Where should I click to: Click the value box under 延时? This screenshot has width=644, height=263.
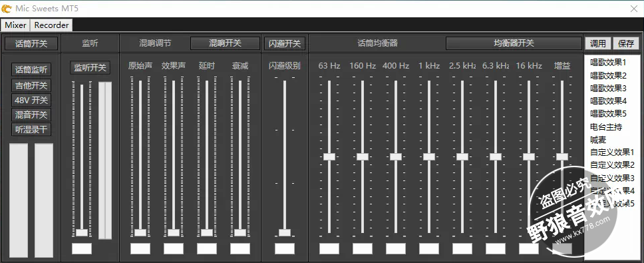point(207,248)
